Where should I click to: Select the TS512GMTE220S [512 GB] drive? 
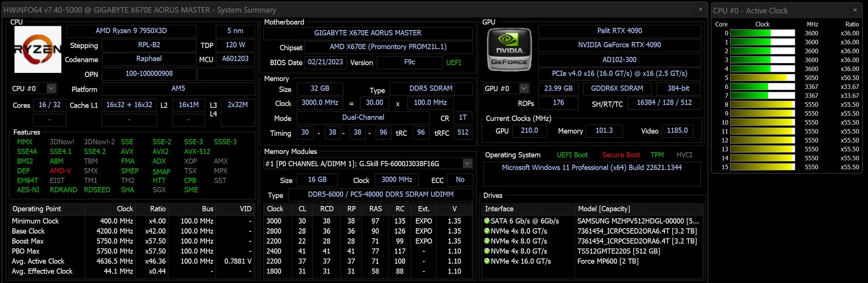tap(618, 251)
